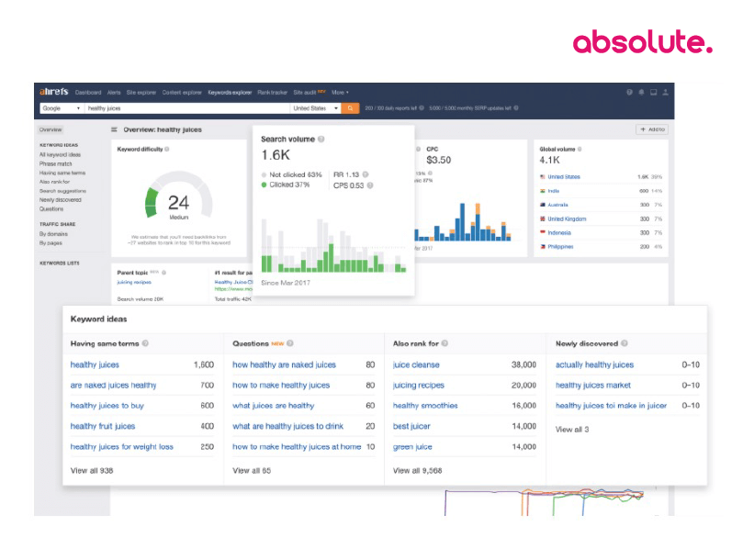This screenshot has width=754, height=560.
Task: Click View all 9,568 link
Action: pos(417,471)
